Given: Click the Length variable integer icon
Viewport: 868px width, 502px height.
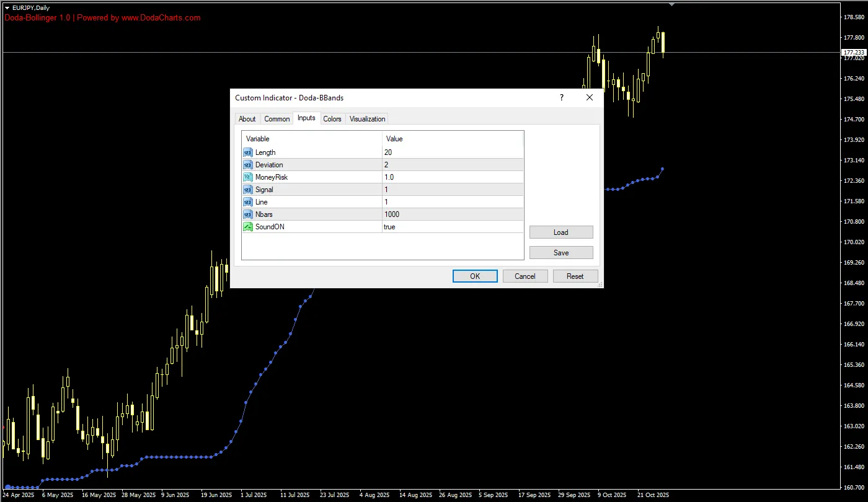Looking at the screenshot, I should [248, 152].
